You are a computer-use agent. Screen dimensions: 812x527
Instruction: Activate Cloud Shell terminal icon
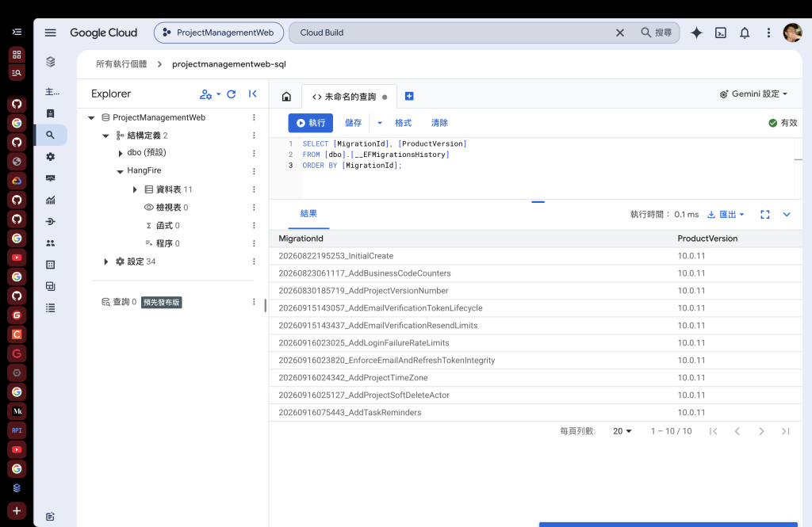click(x=720, y=32)
